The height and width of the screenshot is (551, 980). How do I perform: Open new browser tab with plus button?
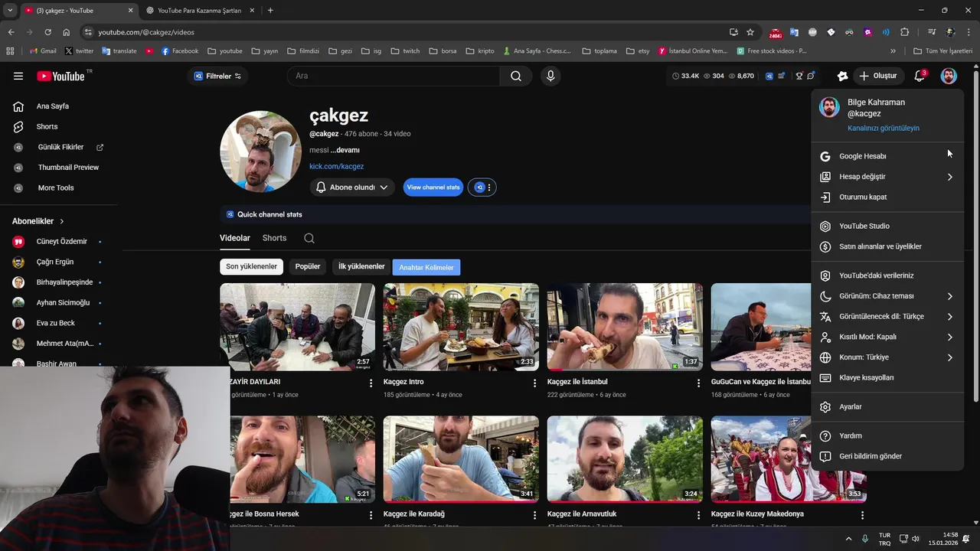click(270, 11)
